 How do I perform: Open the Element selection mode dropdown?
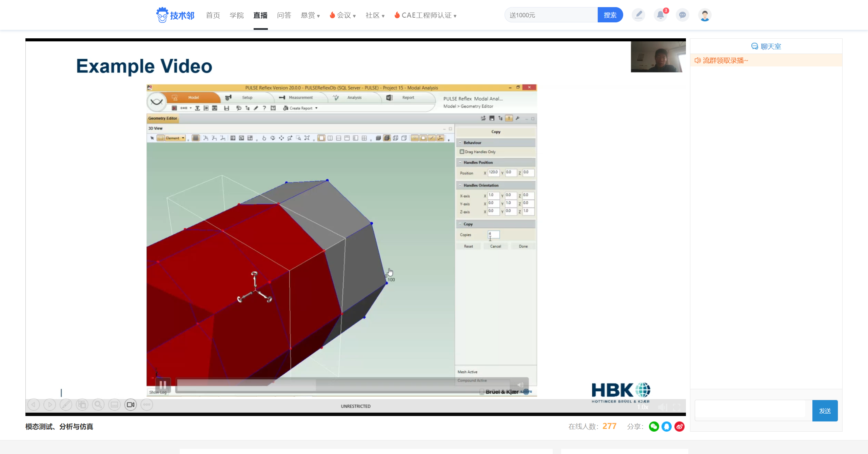pos(175,138)
